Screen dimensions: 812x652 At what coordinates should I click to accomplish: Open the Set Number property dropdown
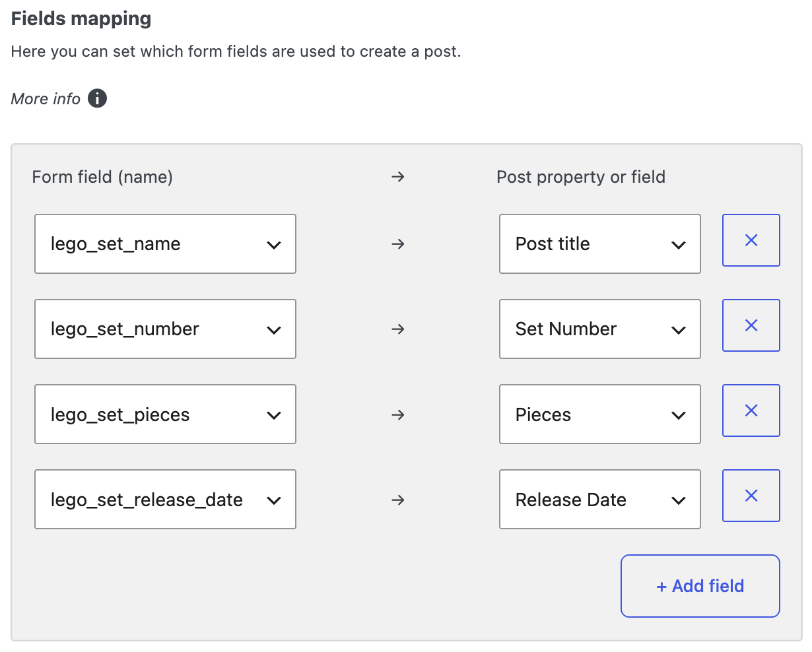(x=600, y=329)
